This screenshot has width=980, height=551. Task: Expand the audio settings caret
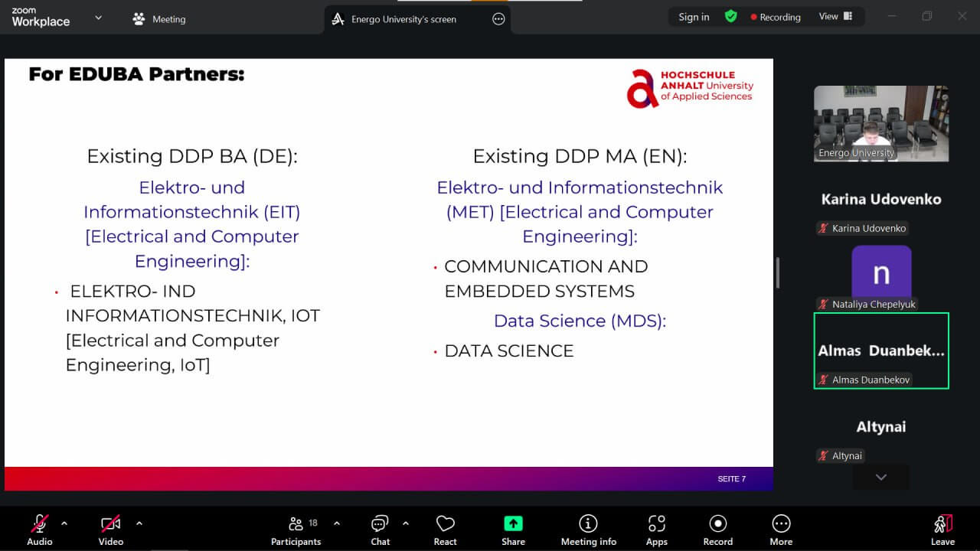click(64, 523)
